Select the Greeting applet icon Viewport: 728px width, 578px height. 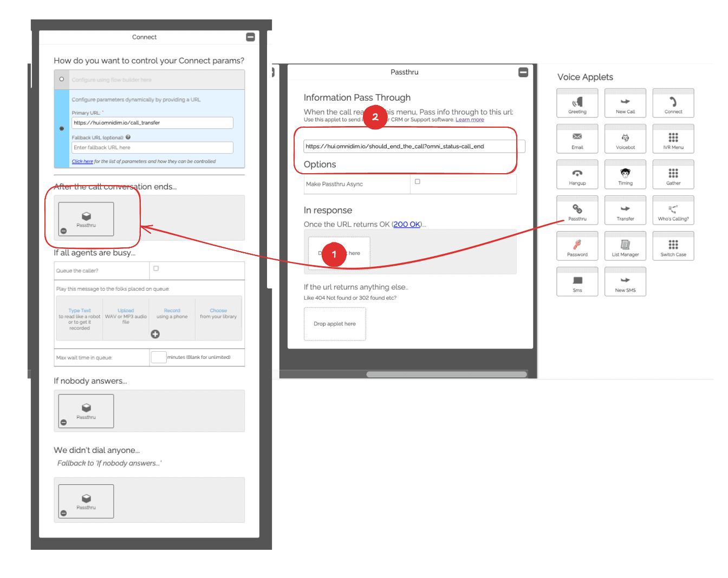click(x=577, y=103)
